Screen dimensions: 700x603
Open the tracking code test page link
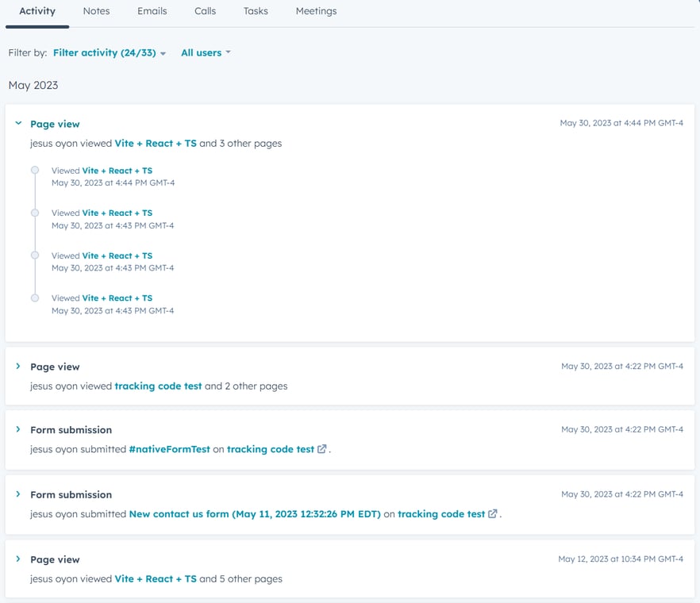click(x=156, y=386)
